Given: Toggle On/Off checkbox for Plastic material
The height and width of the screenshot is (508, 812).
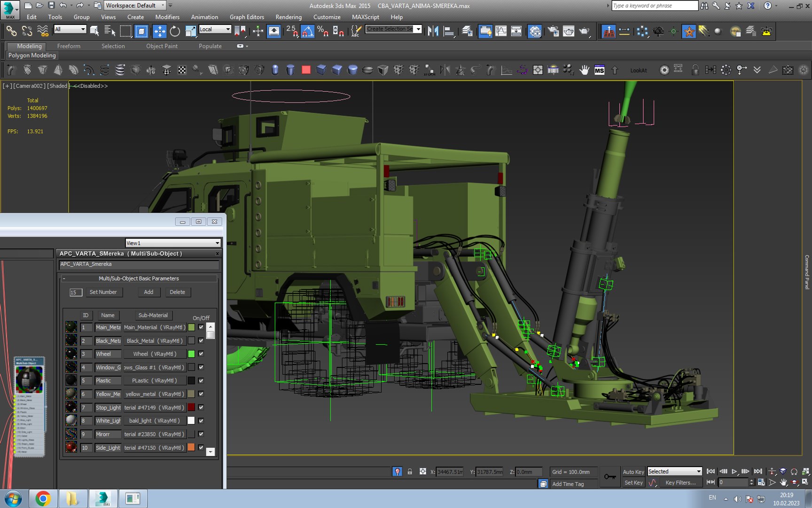Looking at the screenshot, I should (x=201, y=381).
